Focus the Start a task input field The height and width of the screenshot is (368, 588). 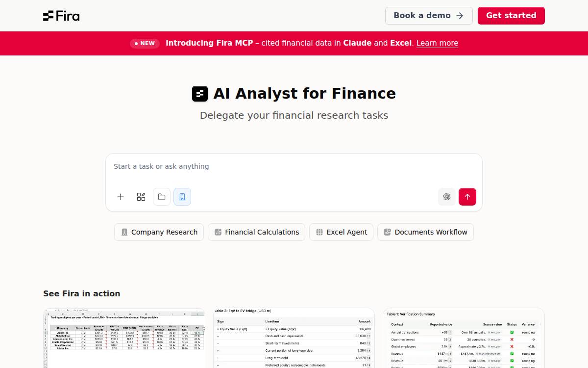tap(294, 167)
